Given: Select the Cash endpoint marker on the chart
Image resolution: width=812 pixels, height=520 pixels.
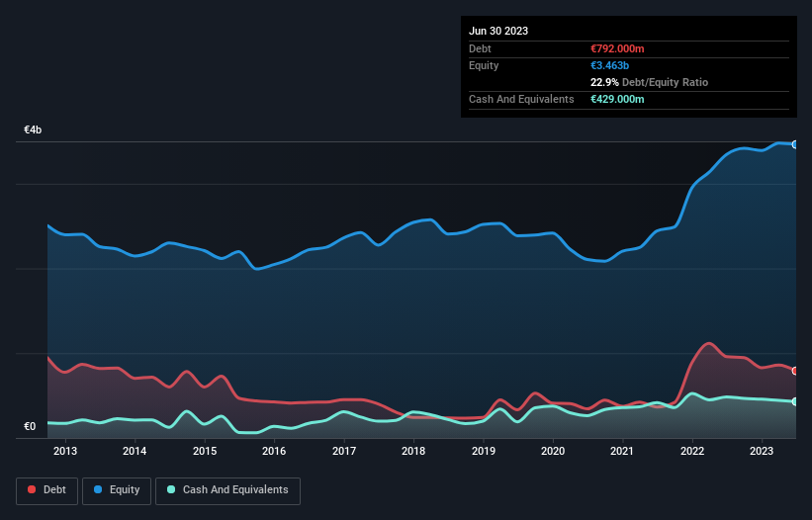Looking at the screenshot, I should pyautogui.click(x=795, y=401).
